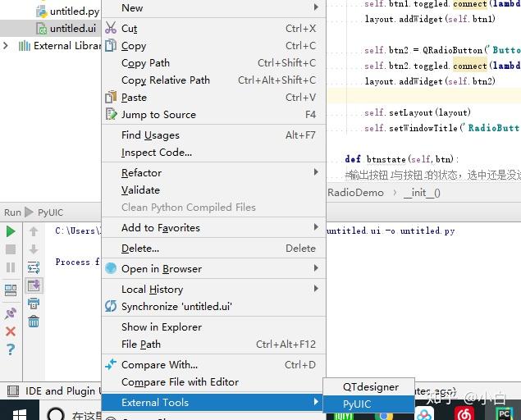The height and width of the screenshot is (420, 521).
Task: Select Show in Explorer menu entry
Action: click(x=213, y=327)
